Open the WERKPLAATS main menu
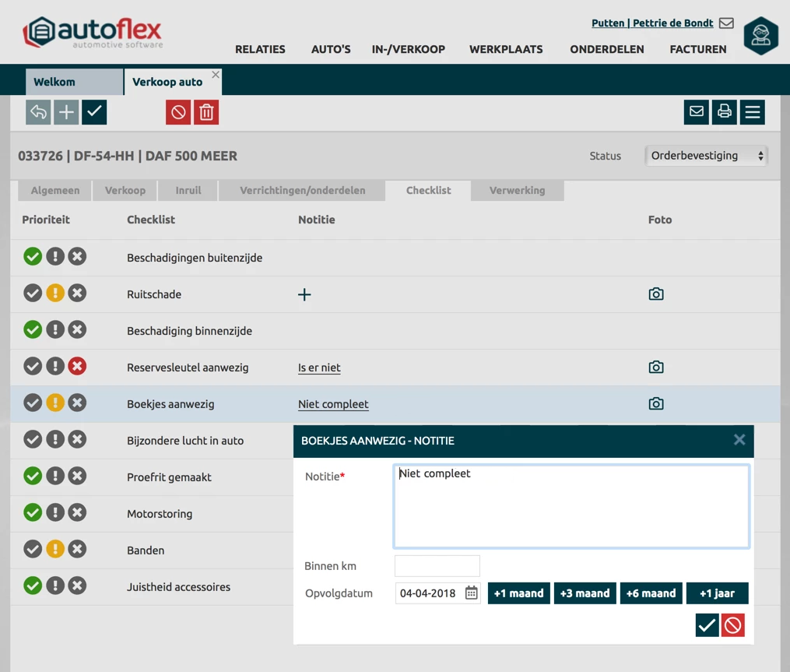 [x=506, y=49]
